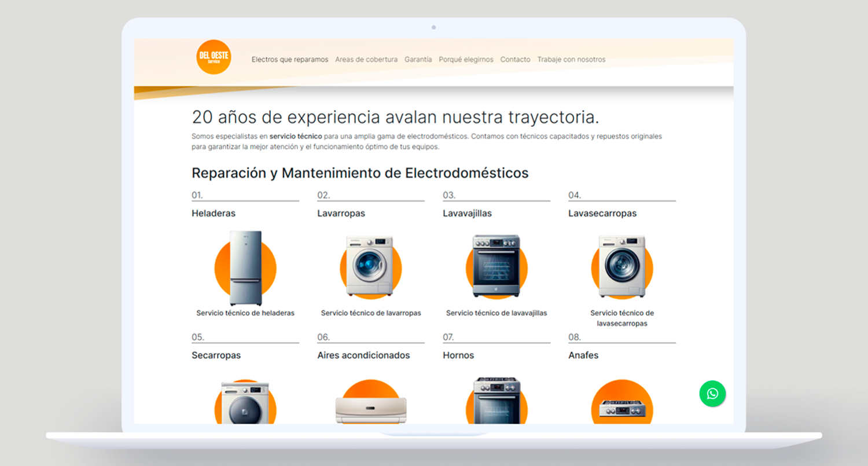
Task: Go to 'Areas de cobertura' section
Action: coord(366,60)
